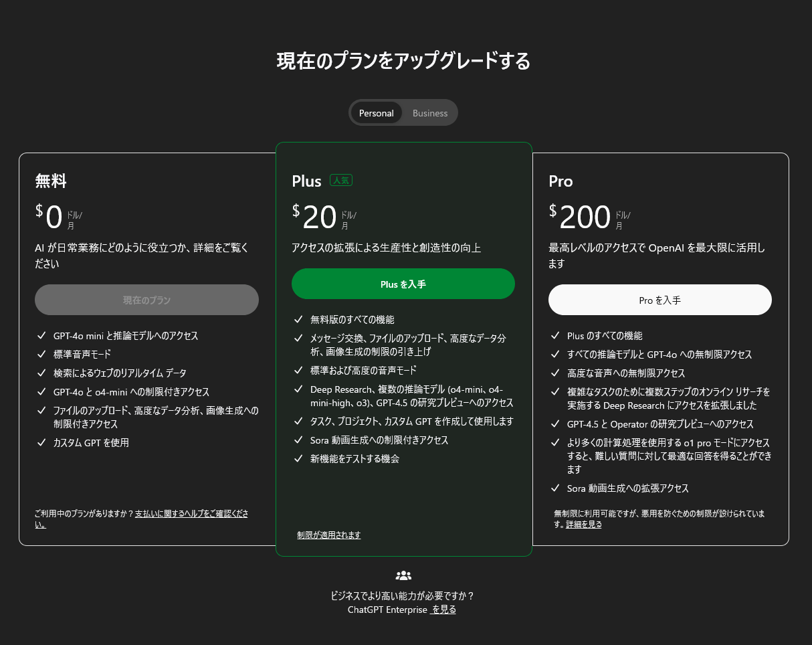812x645 pixels.
Task: Click checkmark beside '標準音声モード'
Action: [41, 355]
